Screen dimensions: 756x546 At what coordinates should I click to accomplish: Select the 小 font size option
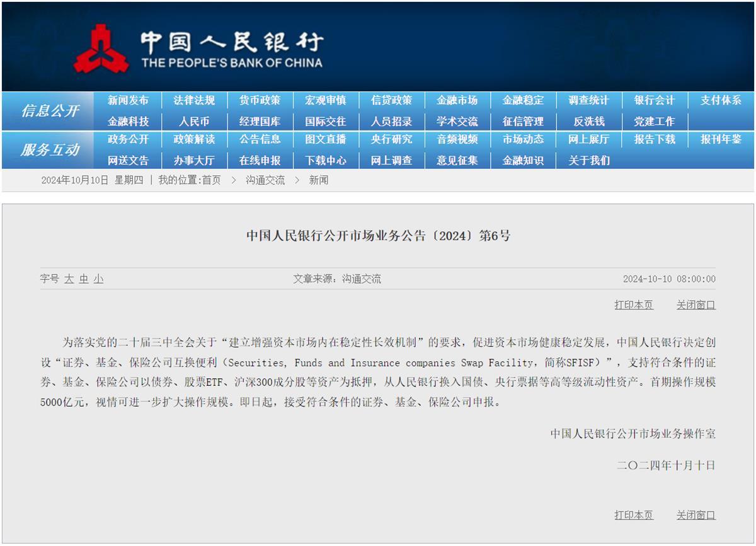point(98,278)
